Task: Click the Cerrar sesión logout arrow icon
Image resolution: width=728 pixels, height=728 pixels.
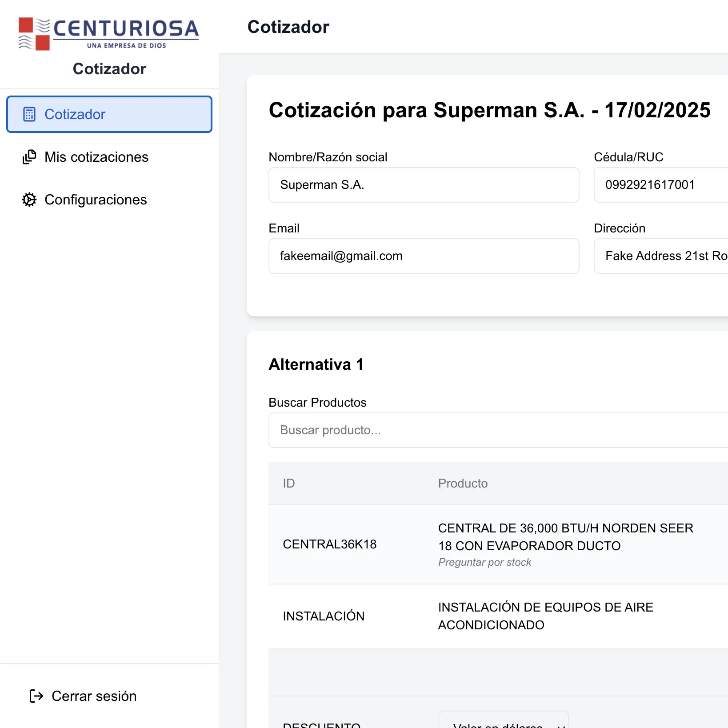Action: [x=36, y=696]
